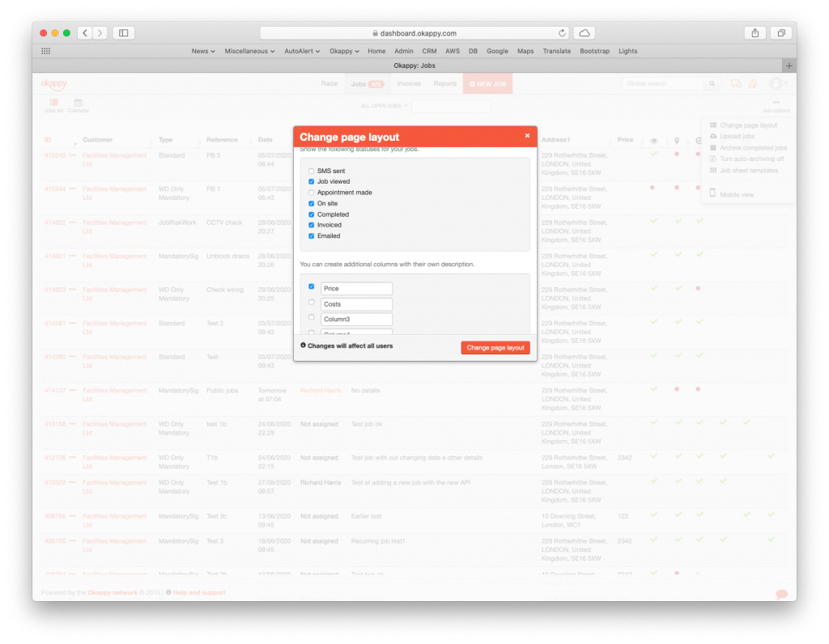Click the NEW JOB button
The image size is (829, 644).
pyautogui.click(x=487, y=83)
